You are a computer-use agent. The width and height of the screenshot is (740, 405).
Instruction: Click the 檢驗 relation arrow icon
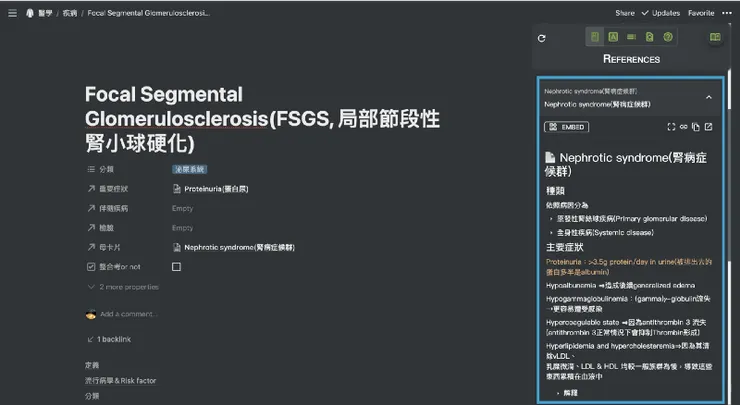pyautogui.click(x=91, y=228)
